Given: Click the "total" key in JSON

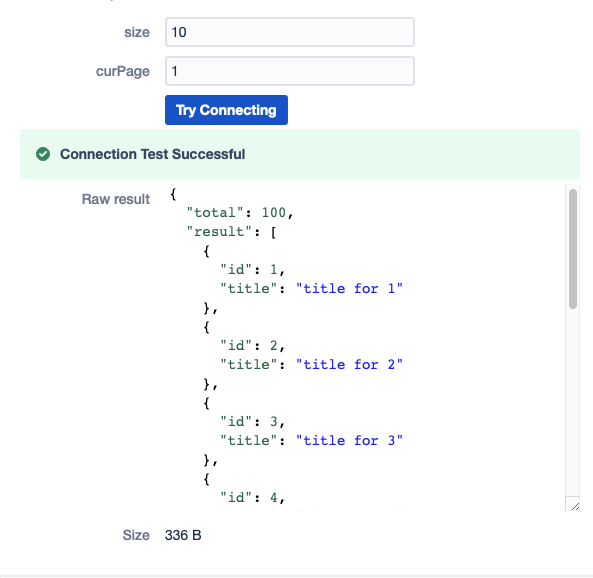Looking at the screenshot, I should [215, 213].
